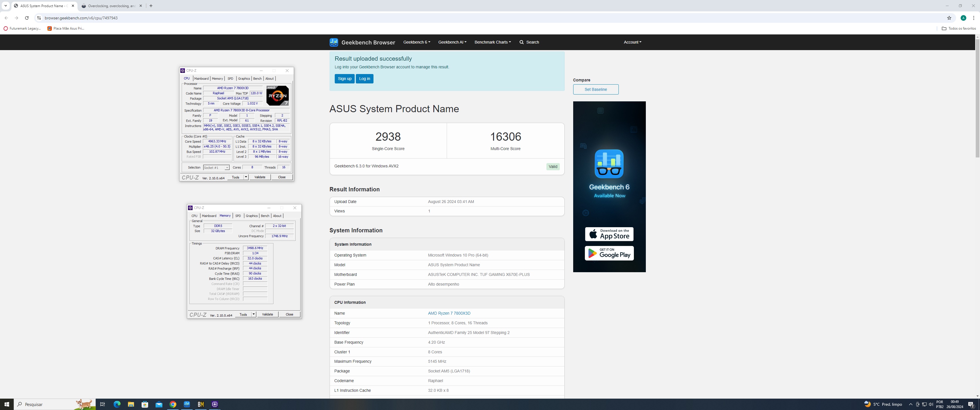Expand Tools dropdown arrow in bottom CPU-Z window
The height and width of the screenshot is (410, 980).
point(253,315)
